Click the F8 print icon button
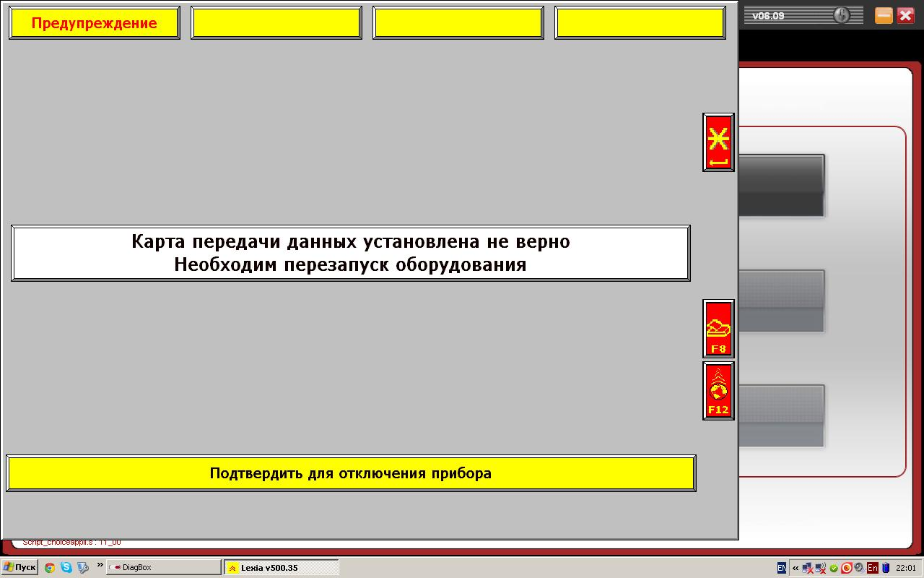 point(718,329)
